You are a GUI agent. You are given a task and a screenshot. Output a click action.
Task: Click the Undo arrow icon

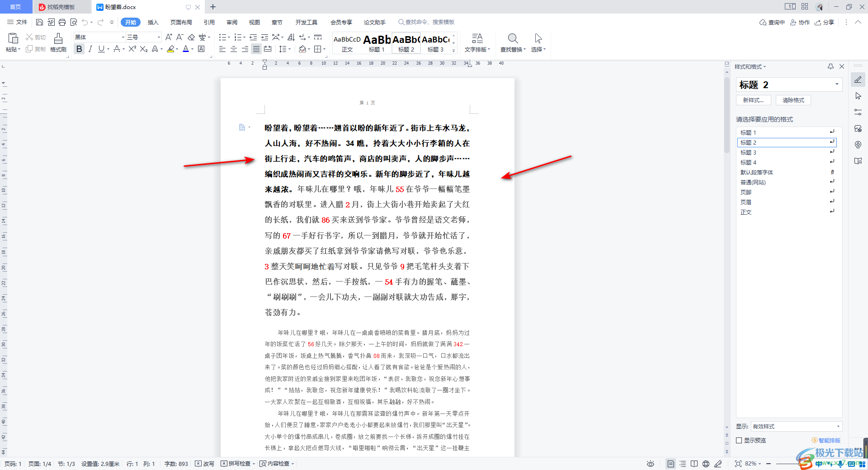click(x=85, y=22)
